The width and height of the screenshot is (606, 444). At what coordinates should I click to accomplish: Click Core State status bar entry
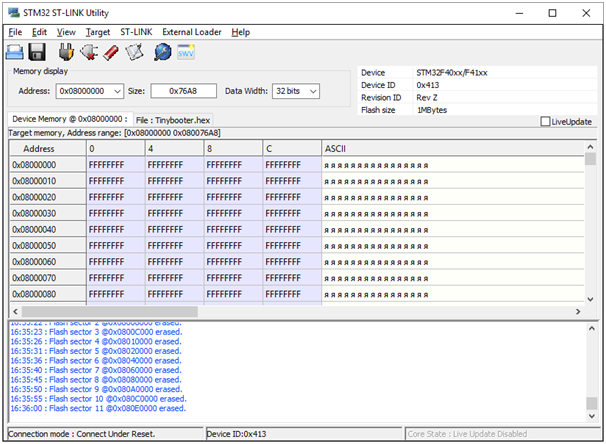click(x=467, y=434)
